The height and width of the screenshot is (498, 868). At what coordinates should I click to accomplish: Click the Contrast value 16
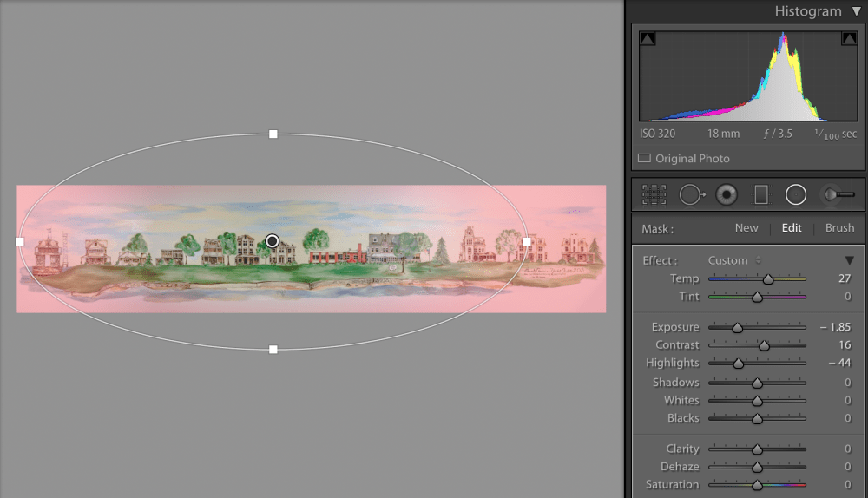(x=845, y=344)
